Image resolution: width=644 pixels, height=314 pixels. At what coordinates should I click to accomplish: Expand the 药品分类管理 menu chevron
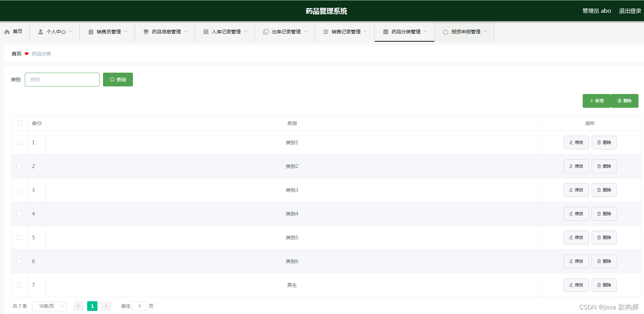(425, 31)
